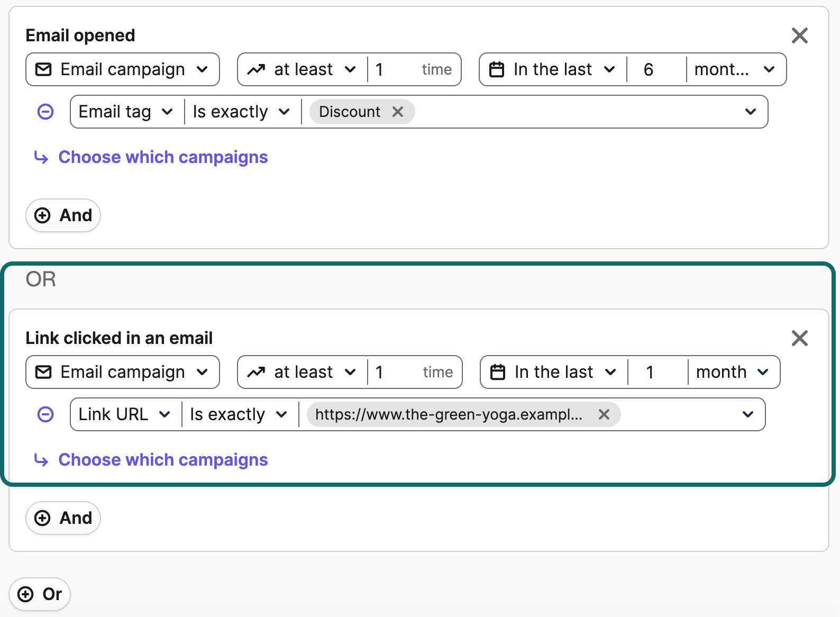The image size is (840, 617).
Task: Open Email campaign dropdown under Email opened
Action: tap(122, 69)
